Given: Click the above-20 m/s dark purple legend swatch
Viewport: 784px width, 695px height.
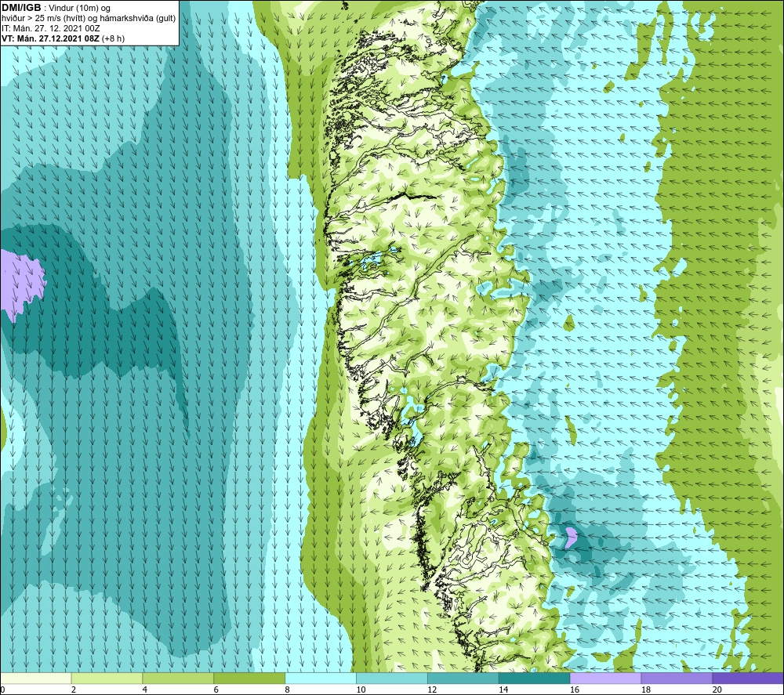Looking at the screenshot, I should point(748,678).
